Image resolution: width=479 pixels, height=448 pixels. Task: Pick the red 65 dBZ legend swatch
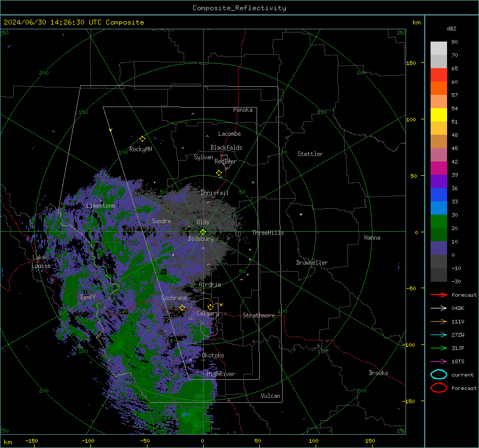439,75
